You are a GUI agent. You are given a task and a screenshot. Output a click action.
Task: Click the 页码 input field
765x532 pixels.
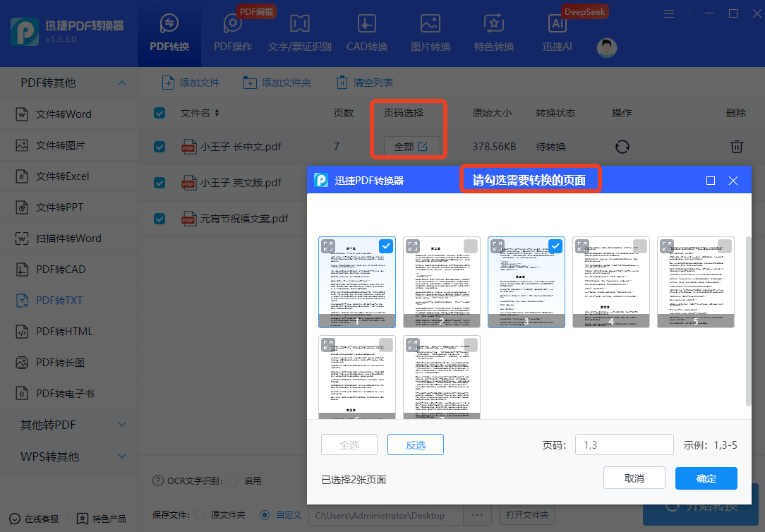[x=625, y=445]
